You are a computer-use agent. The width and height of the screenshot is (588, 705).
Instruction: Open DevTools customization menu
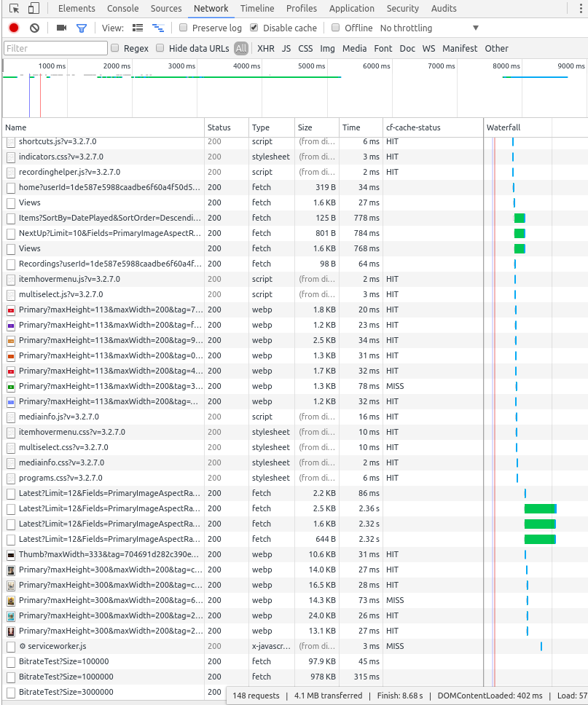click(579, 8)
